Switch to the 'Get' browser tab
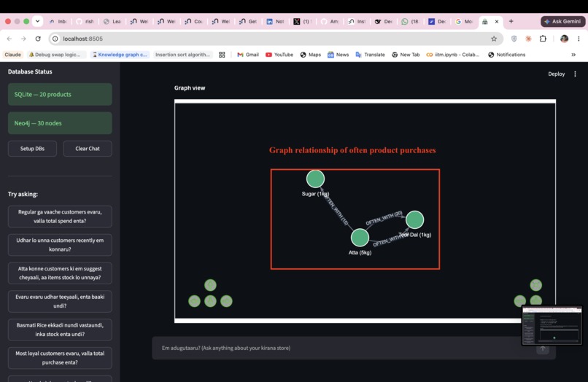 (x=248, y=21)
